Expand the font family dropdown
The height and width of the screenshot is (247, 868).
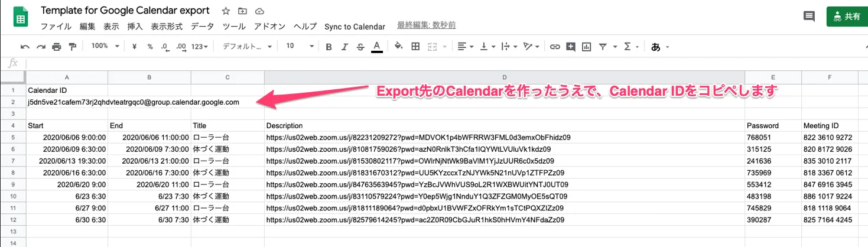pyautogui.click(x=247, y=46)
